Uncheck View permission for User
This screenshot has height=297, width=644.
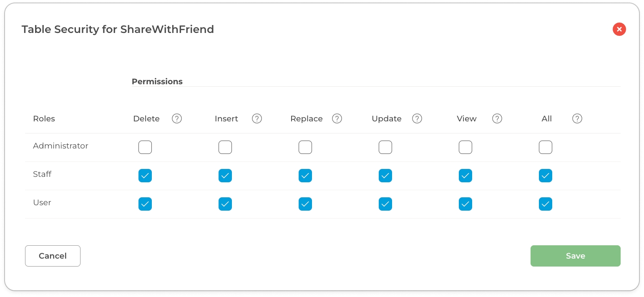point(465,204)
